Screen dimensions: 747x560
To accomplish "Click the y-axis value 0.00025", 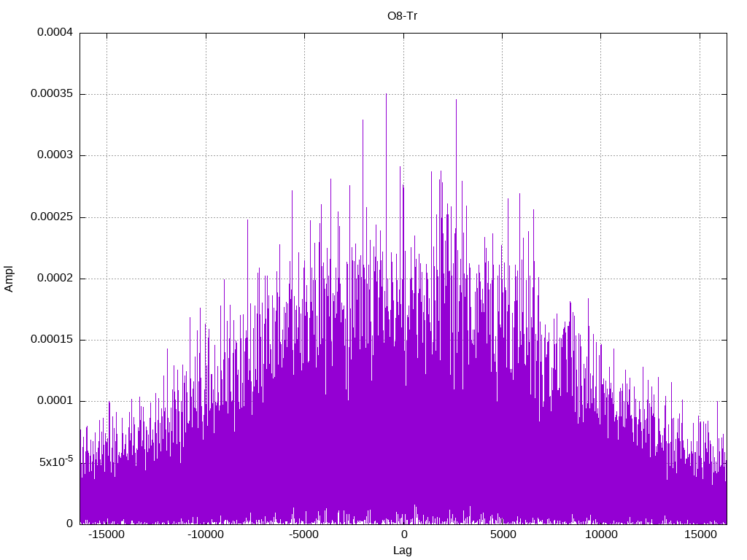I will pos(52,217).
